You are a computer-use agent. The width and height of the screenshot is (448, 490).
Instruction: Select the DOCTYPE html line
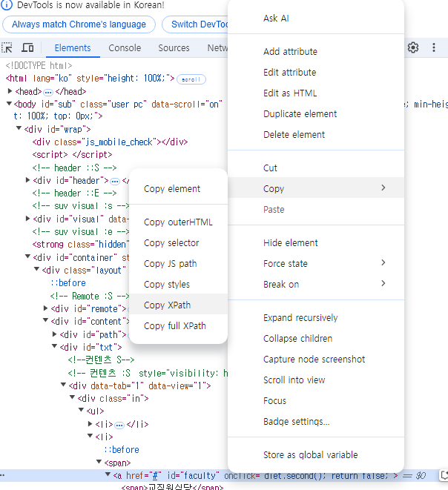[39, 66]
